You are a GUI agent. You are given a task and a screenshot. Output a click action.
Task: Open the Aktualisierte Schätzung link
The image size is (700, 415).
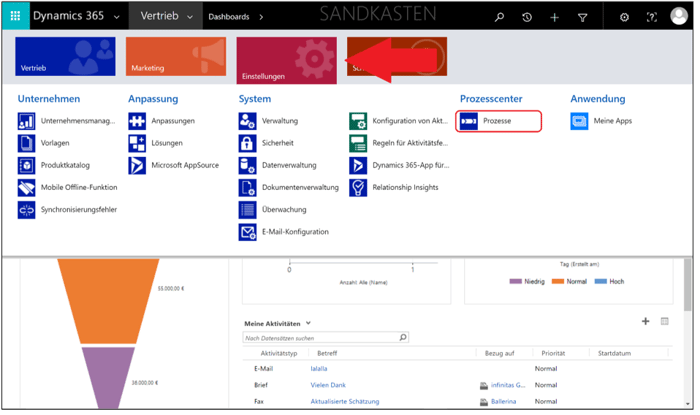click(345, 402)
